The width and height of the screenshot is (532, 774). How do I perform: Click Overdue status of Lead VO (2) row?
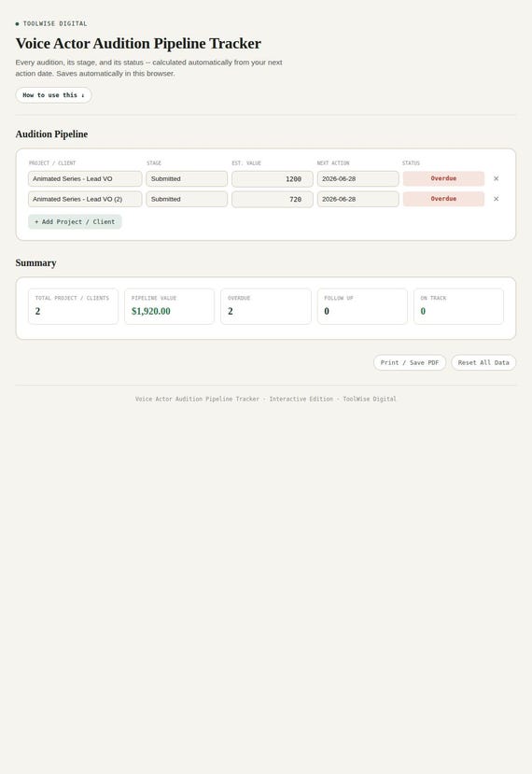coord(443,199)
